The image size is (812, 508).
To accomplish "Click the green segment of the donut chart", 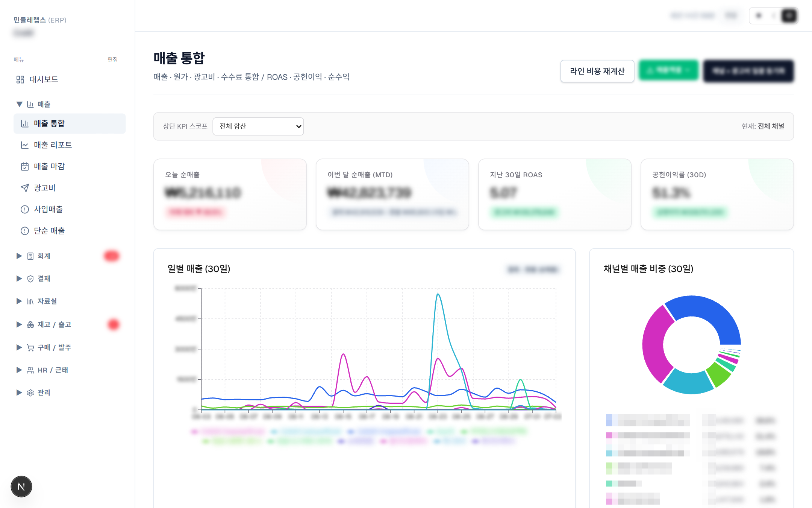I will click(718, 374).
